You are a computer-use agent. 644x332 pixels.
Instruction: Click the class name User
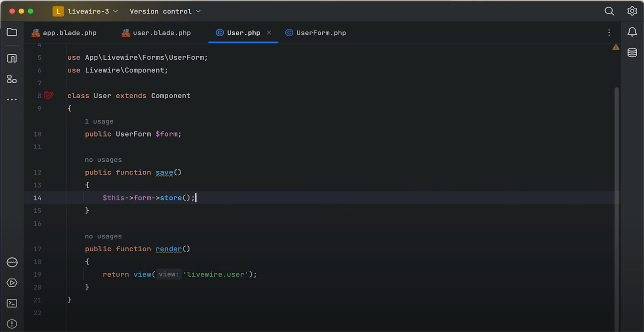103,96
